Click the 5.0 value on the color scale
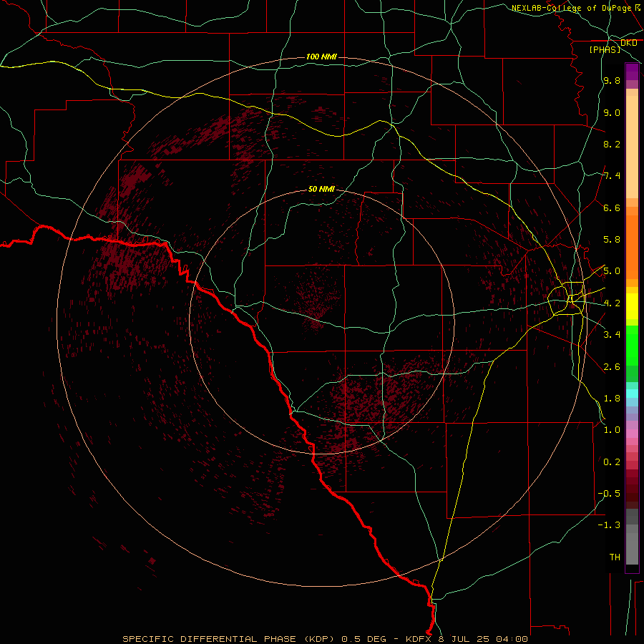The height and width of the screenshot is (644, 644). [612, 271]
